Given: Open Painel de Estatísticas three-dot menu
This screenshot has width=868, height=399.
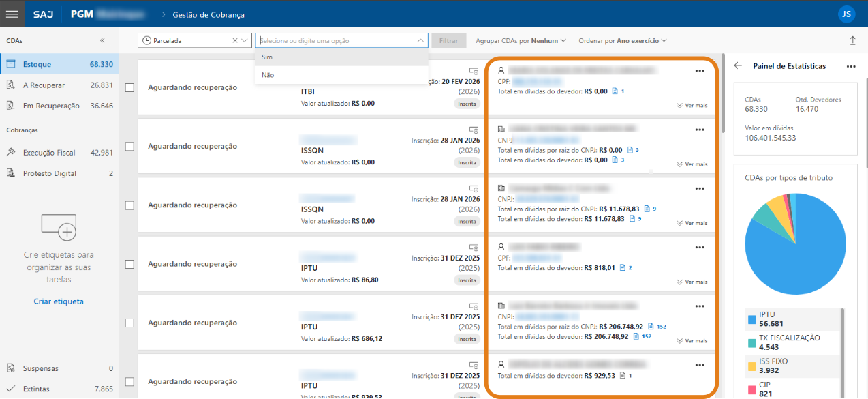Looking at the screenshot, I should pyautogui.click(x=850, y=67).
